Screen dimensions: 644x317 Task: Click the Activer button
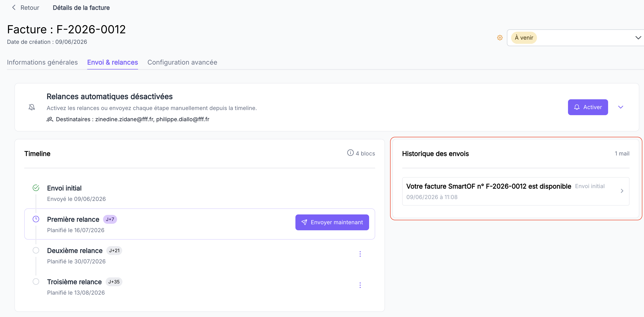pos(588,107)
